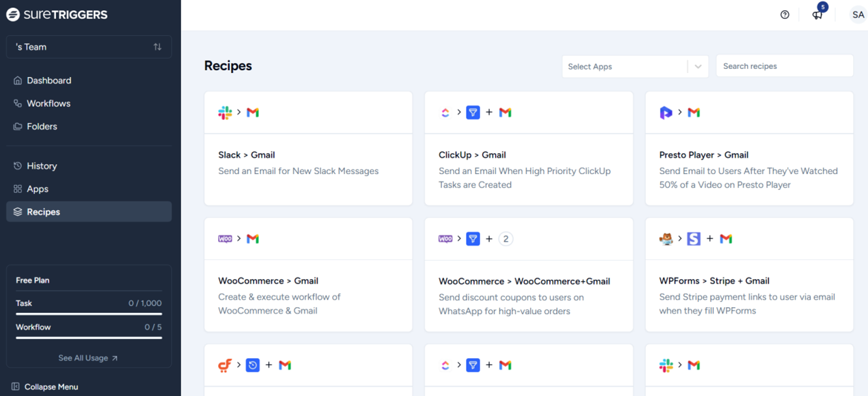The width and height of the screenshot is (868, 396).
Task: Click Woo icon in WooCommerce > Gmail card
Action: (x=225, y=239)
